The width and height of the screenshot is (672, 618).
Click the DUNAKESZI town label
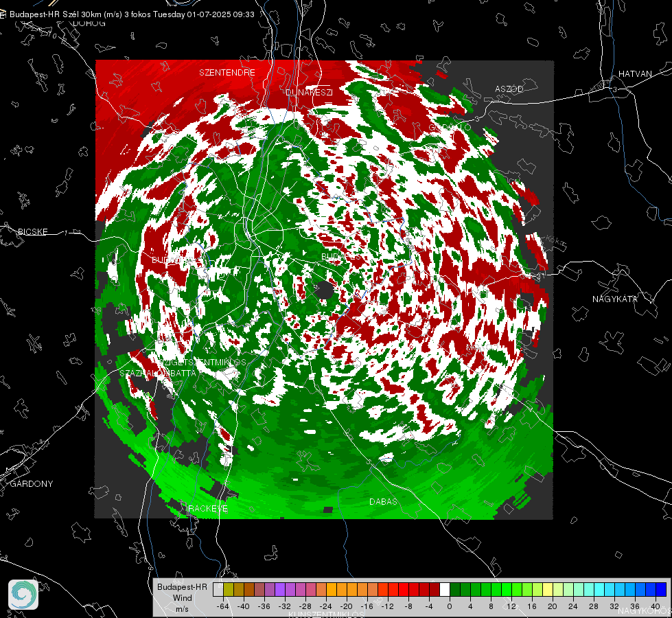[x=309, y=92]
